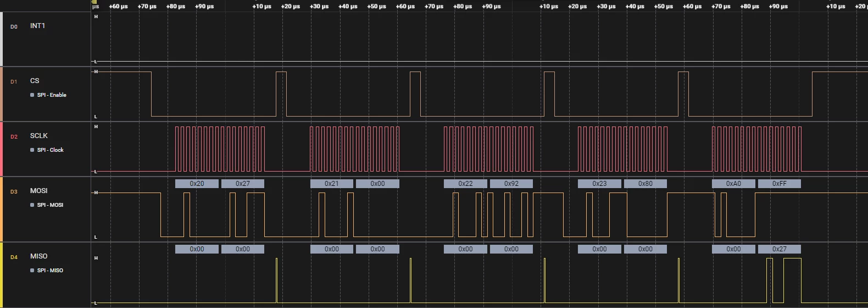This screenshot has height=308, width=868.
Task: Click the MISO 0x00 byte beneath MOSI 0x92
Action: (x=511, y=249)
